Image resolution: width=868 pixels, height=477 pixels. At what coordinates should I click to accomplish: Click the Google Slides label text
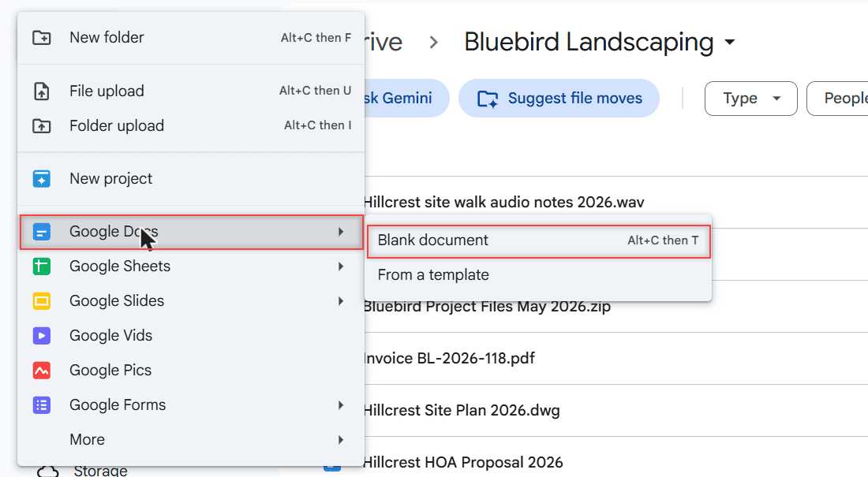117,301
